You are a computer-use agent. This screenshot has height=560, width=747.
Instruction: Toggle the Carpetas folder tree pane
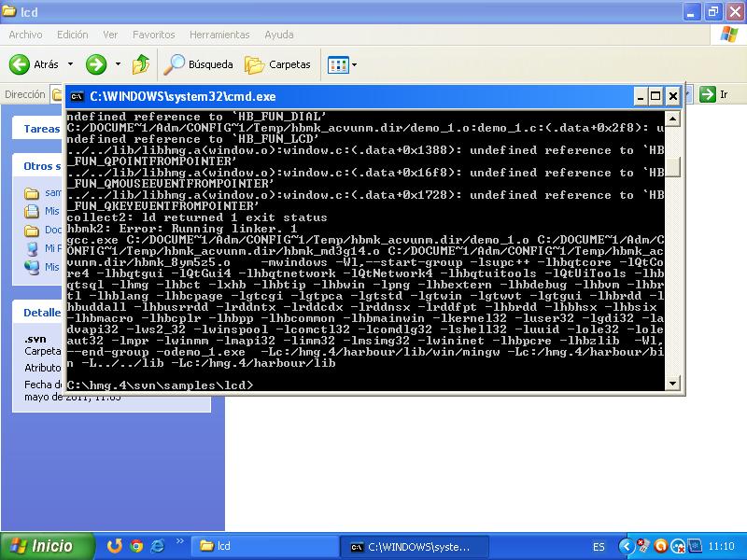(x=277, y=64)
